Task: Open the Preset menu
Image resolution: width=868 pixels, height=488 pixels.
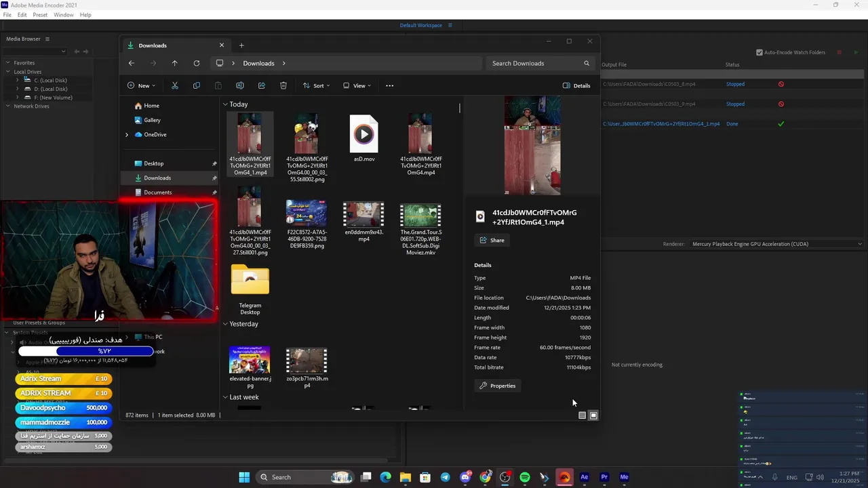Action: click(40, 15)
